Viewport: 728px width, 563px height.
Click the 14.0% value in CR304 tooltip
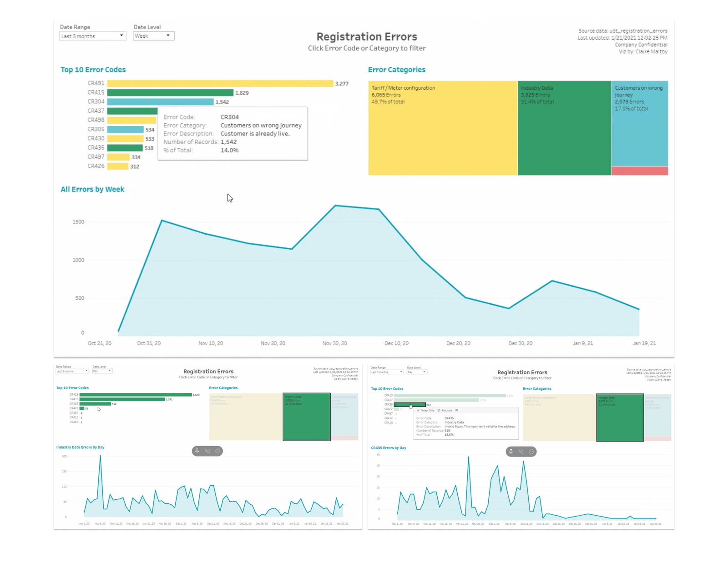pyautogui.click(x=229, y=150)
